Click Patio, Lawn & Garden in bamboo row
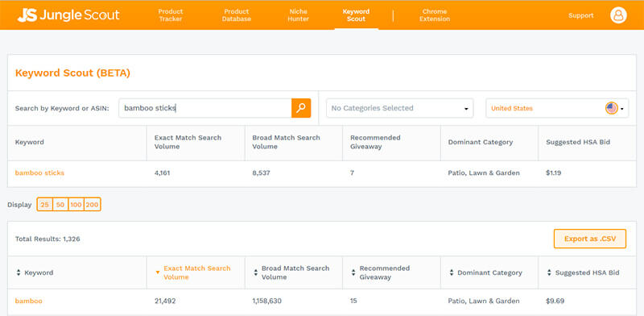The image size is (644, 316). point(484,301)
